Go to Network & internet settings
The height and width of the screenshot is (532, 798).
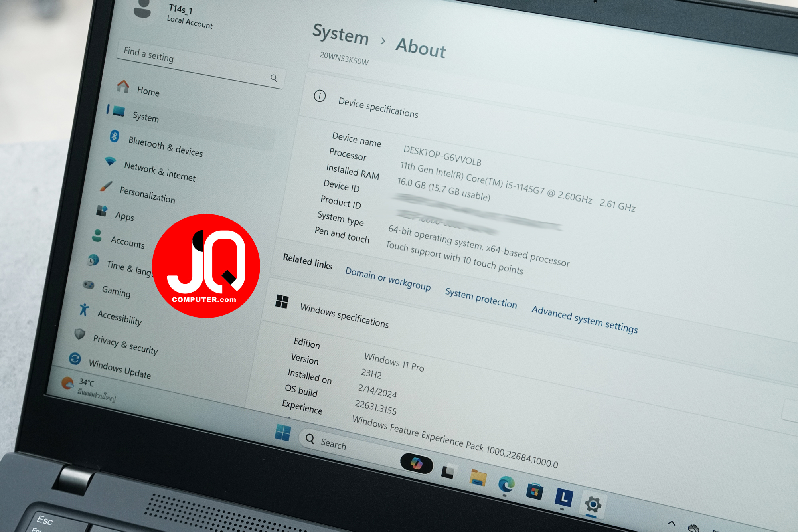click(160, 171)
